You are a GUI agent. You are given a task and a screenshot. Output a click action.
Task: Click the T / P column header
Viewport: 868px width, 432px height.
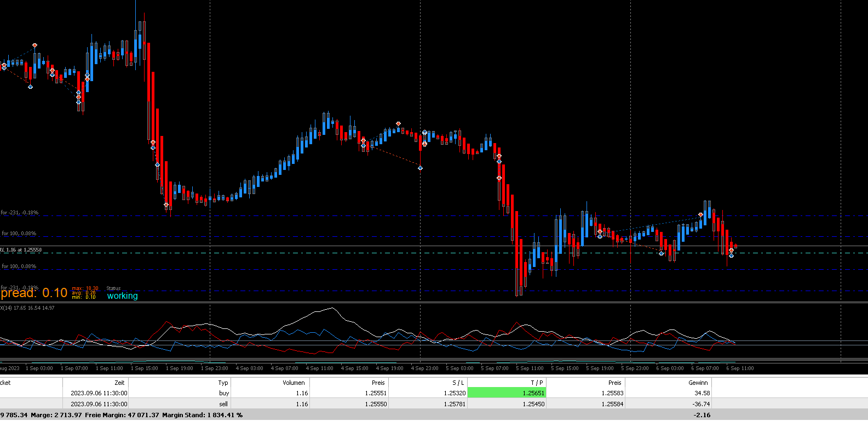click(537, 383)
